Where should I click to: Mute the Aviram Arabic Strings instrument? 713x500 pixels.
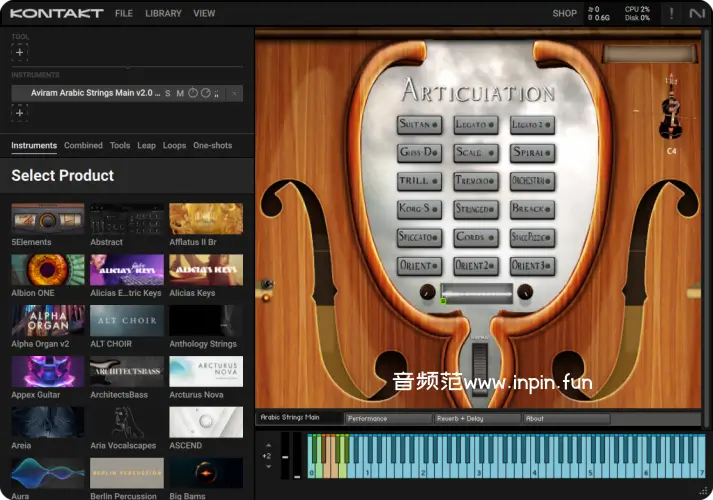point(180,93)
